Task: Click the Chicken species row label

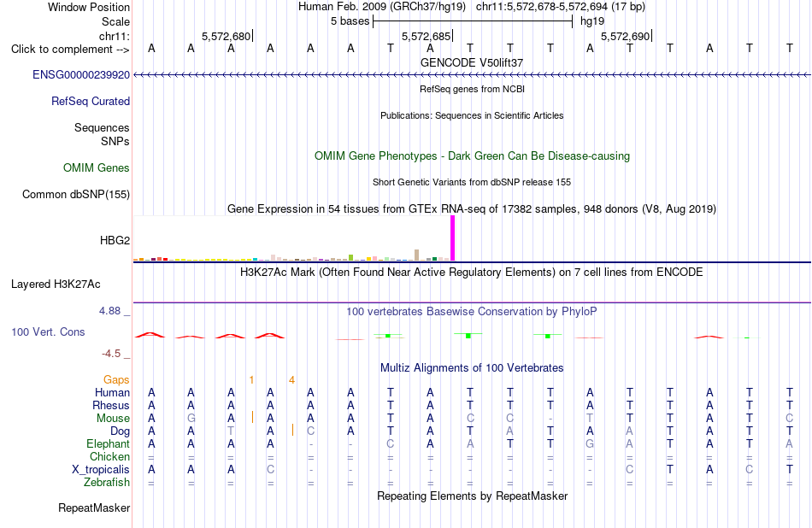Action: click(109, 456)
